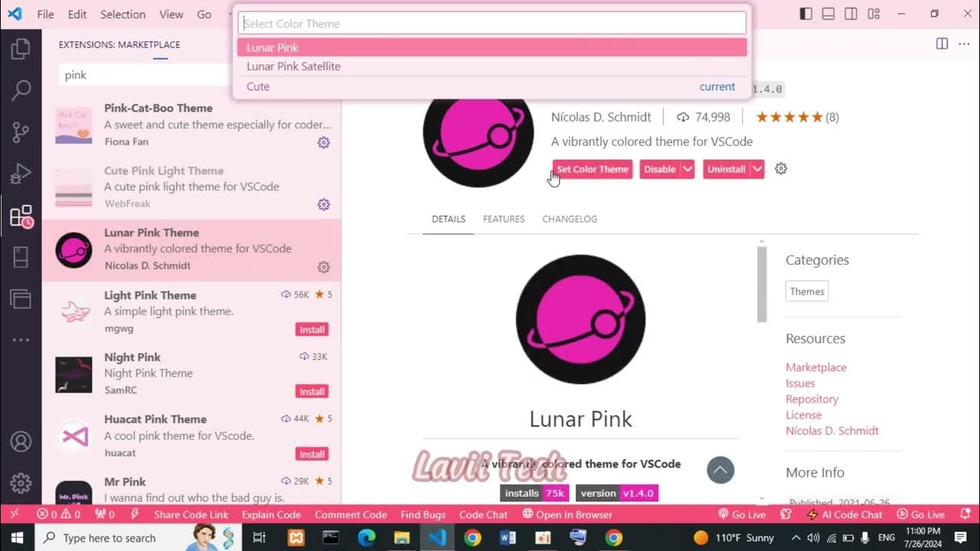Open the Extensions view icon
Screen dimensions: 980x551
(21, 217)
